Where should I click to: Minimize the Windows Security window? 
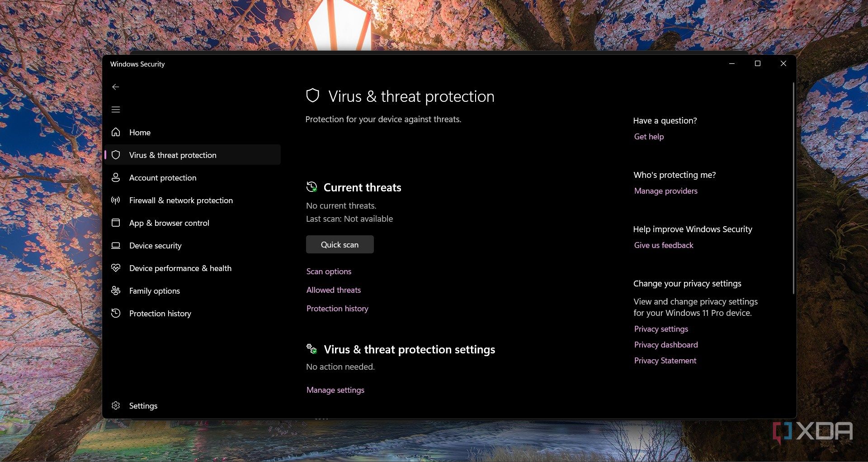(732, 64)
